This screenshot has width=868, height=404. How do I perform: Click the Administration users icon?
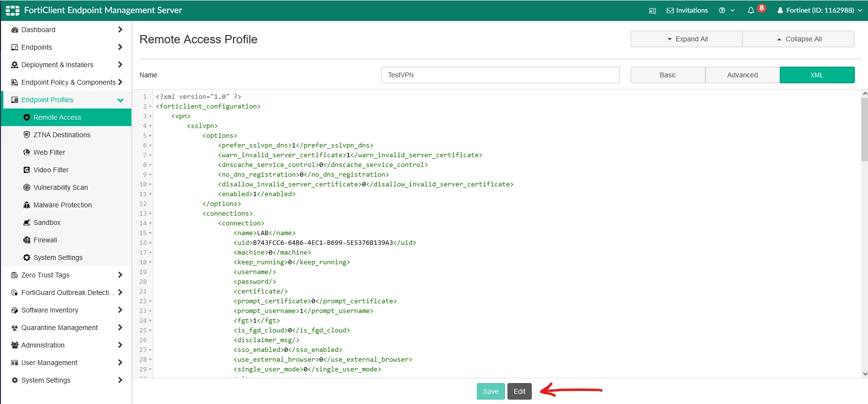click(x=15, y=345)
